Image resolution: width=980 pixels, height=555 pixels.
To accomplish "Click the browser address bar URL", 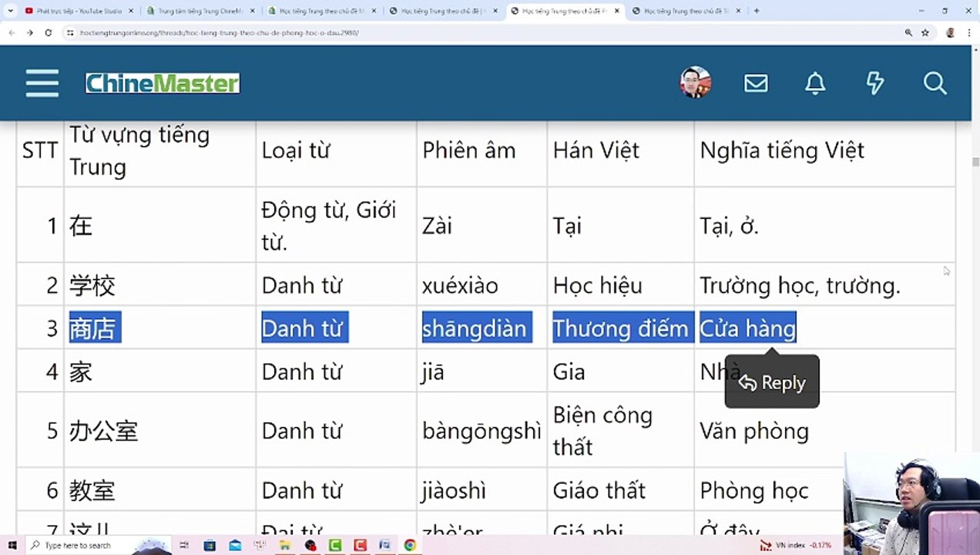I will click(220, 33).
